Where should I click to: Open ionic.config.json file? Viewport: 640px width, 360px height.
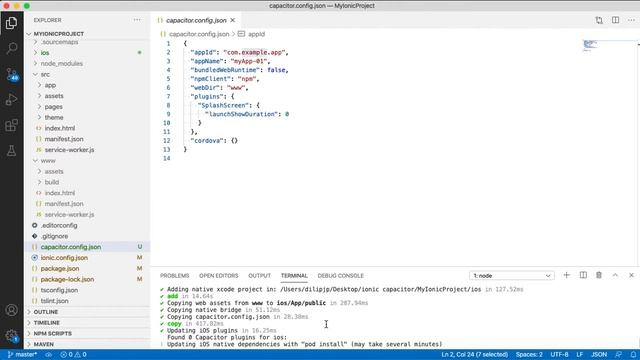[64, 258]
